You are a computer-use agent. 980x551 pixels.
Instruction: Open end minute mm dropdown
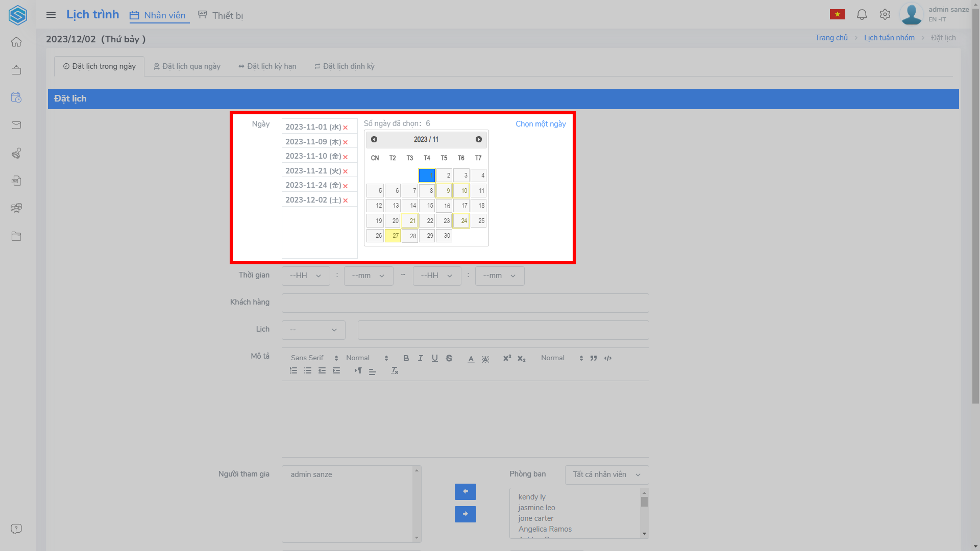coord(500,275)
